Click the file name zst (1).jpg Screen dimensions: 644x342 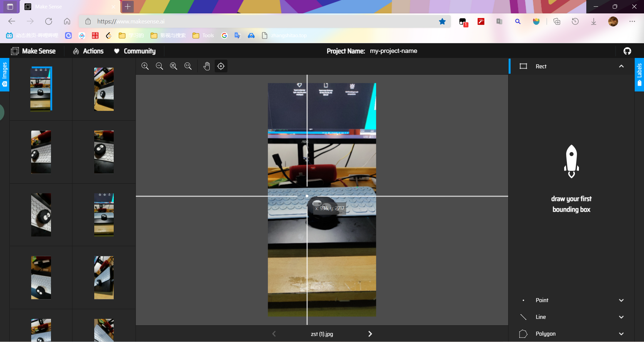[x=322, y=334]
